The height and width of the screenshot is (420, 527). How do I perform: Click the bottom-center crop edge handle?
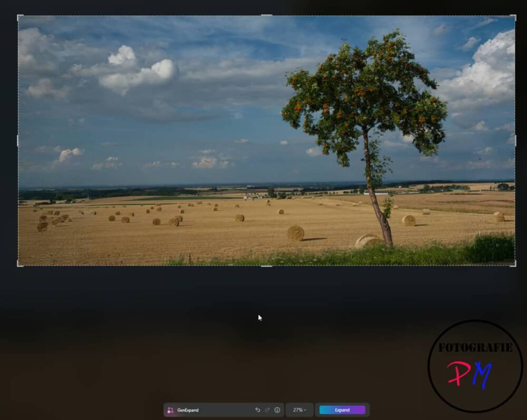(x=267, y=266)
